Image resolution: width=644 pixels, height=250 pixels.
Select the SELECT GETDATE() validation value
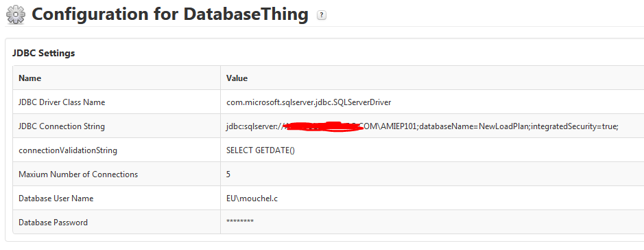tap(261, 150)
